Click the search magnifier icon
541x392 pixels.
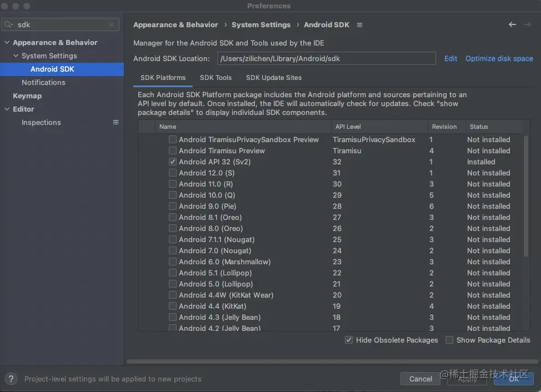[9, 25]
